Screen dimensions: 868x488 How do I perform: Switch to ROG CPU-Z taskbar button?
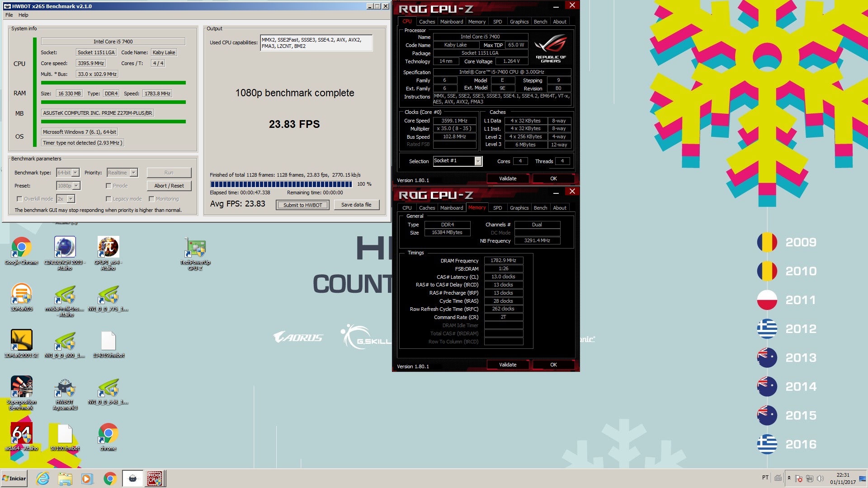point(155,479)
